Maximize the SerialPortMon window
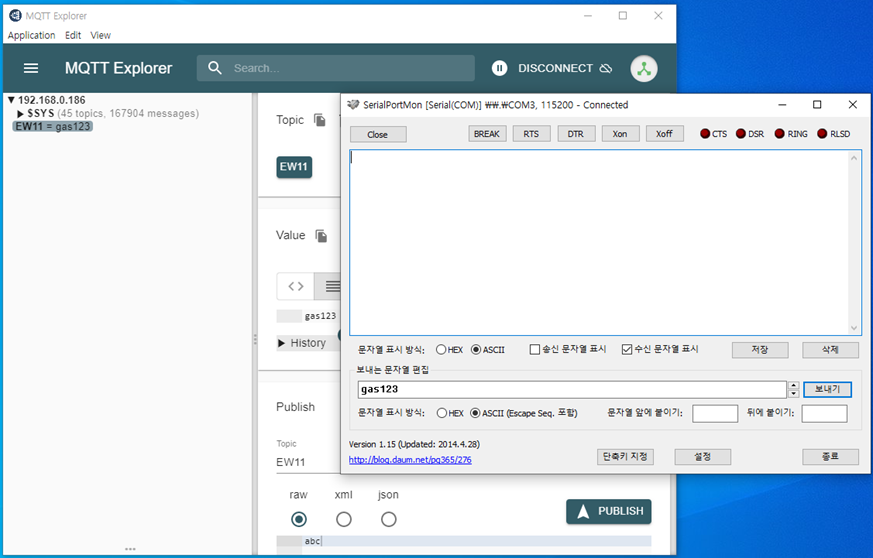This screenshot has width=873, height=558. click(x=817, y=105)
